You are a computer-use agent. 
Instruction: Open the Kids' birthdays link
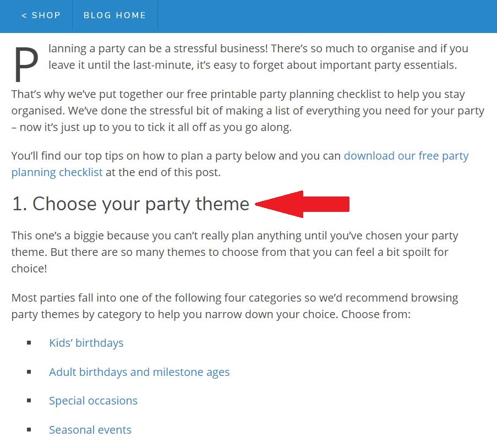[86, 343]
